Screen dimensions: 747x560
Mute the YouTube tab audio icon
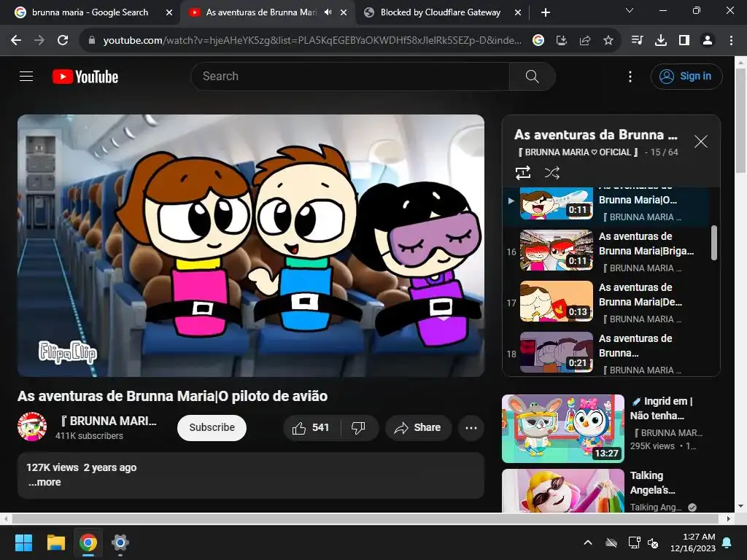pos(328,12)
